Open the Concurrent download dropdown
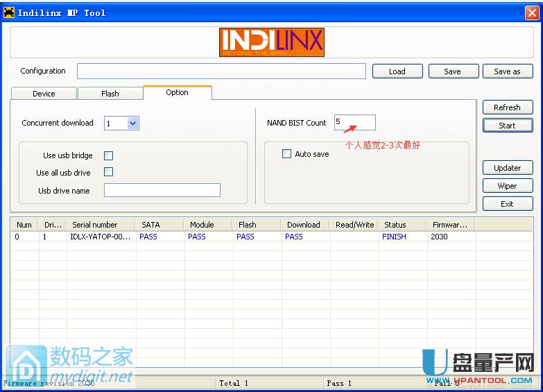The height and width of the screenshot is (392, 543). point(133,123)
